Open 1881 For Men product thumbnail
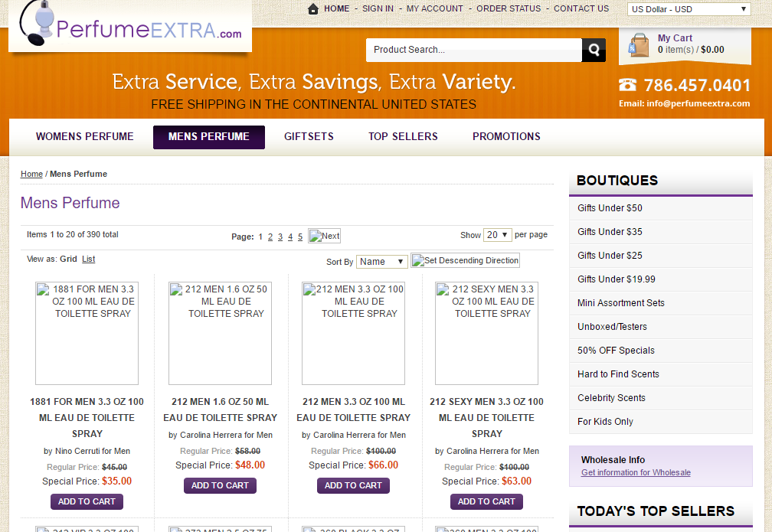 [x=87, y=333]
